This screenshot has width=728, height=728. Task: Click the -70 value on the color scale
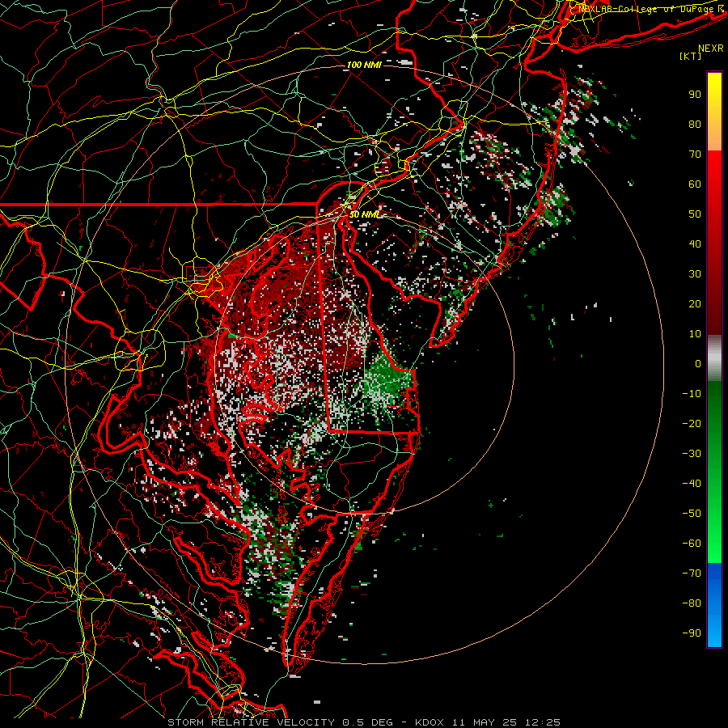pos(692,574)
